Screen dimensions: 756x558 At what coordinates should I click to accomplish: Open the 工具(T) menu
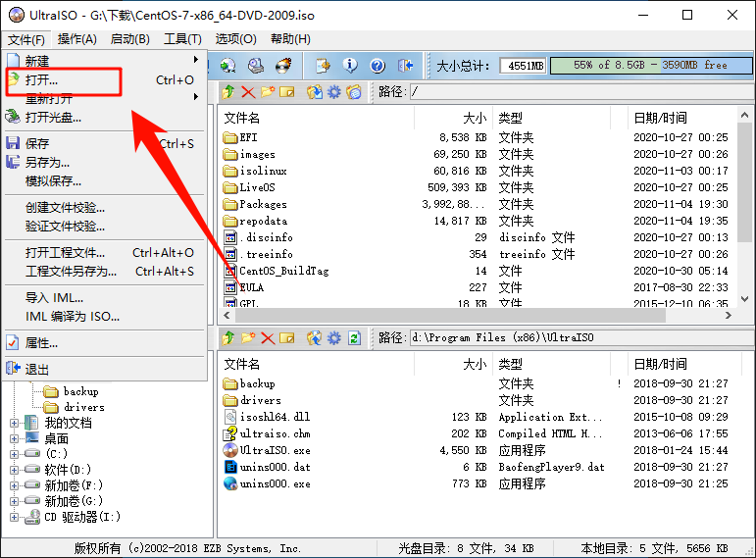182,39
